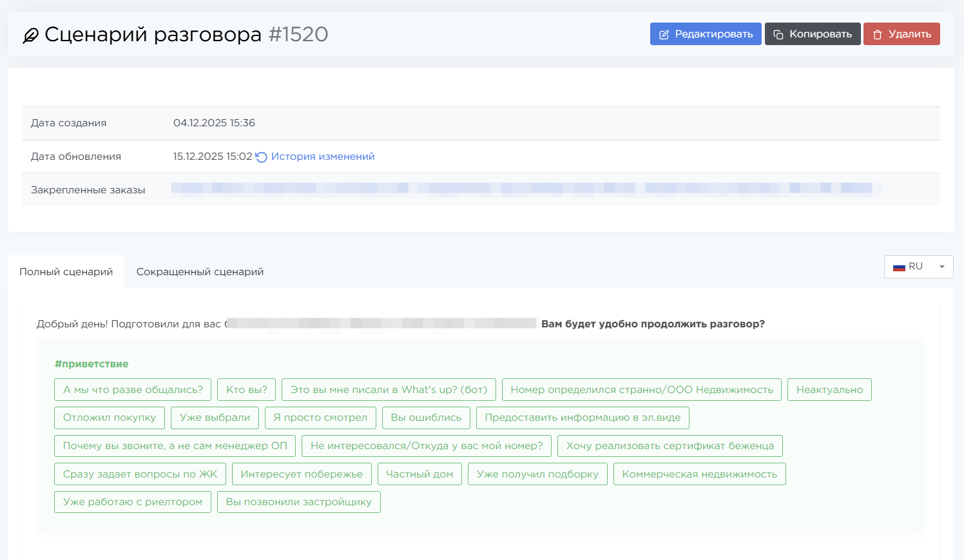Click the feather quill icon beside the title
964x560 pixels.
(x=30, y=35)
